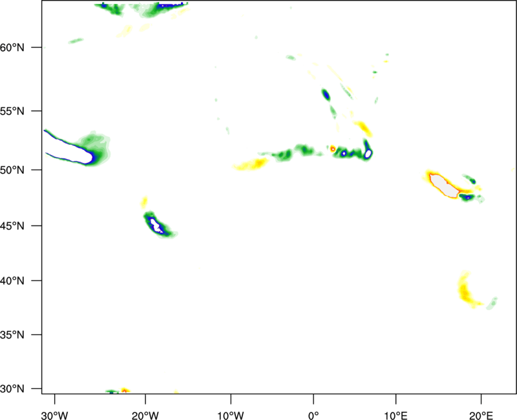Click the 30°W longitude axis label
This screenshot has width=517, height=420.
tap(55, 415)
